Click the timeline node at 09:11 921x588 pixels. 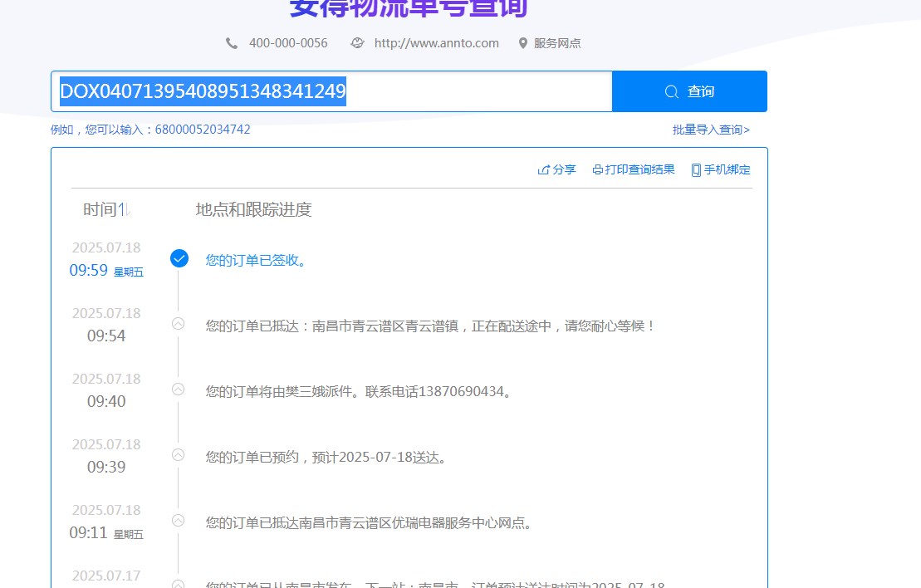coord(178,521)
